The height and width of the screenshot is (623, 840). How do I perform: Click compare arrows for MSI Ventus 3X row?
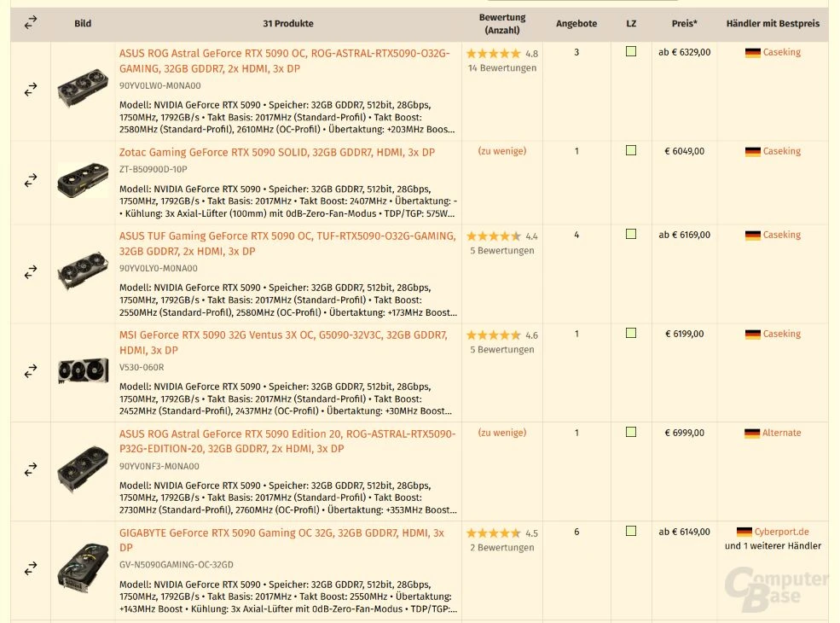(31, 370)
